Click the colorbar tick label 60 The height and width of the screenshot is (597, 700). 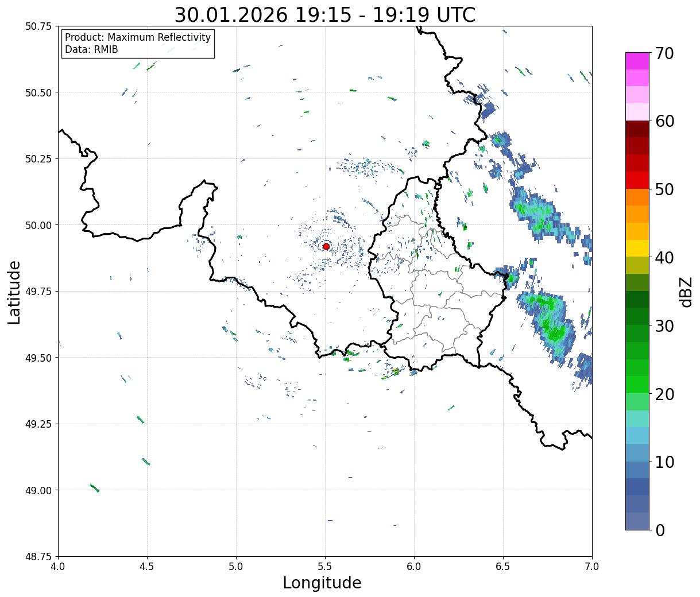[x=664, y=121]
